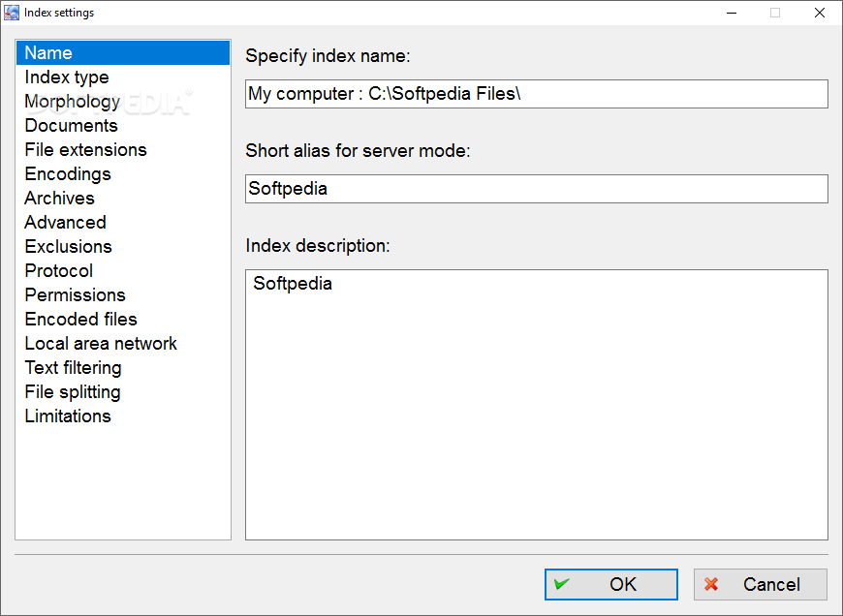Click the index name input field
The image size is (843, 616).
point(537,94)
